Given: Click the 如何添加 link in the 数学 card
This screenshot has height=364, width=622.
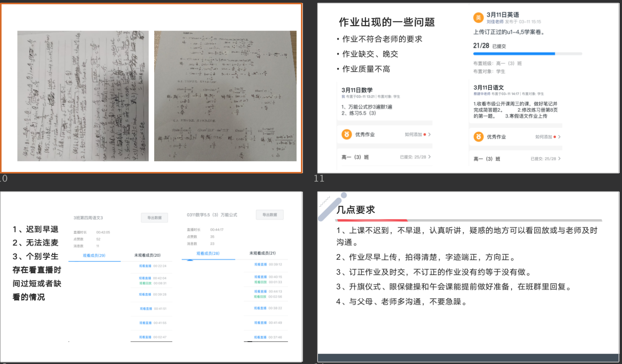Looking at the screenshot, I should (413, 134).
